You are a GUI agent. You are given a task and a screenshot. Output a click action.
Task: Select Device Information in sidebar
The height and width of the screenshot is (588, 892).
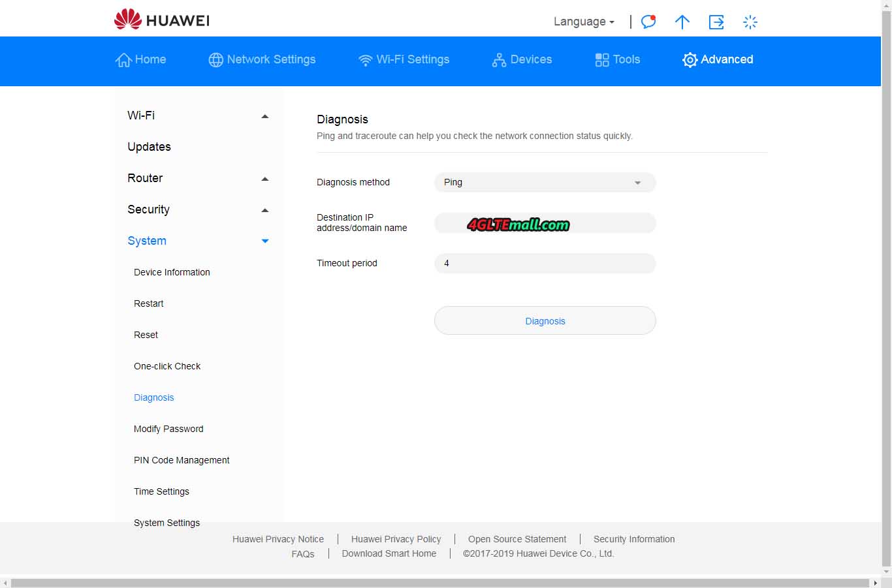(172, 272)
